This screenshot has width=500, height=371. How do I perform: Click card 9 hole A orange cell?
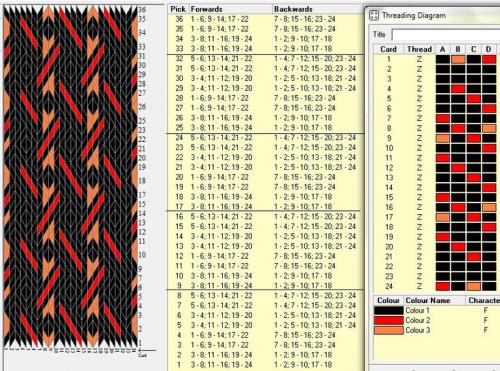(443, 138)
